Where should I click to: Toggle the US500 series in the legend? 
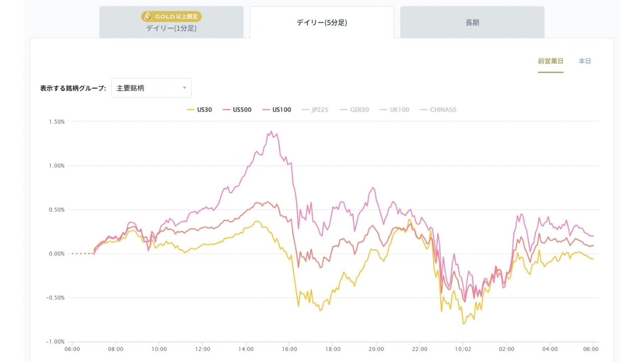click(x=237, y=110)
